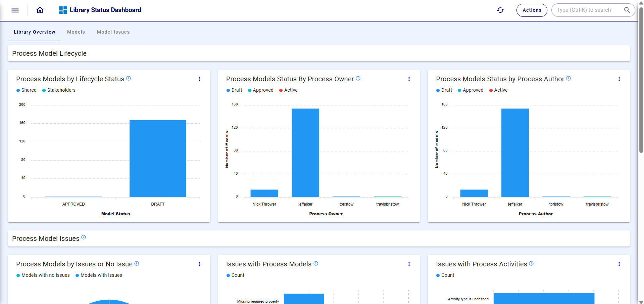Click the refresh dashboard icon
Viewport: 644px width, 304px height.
500,10
